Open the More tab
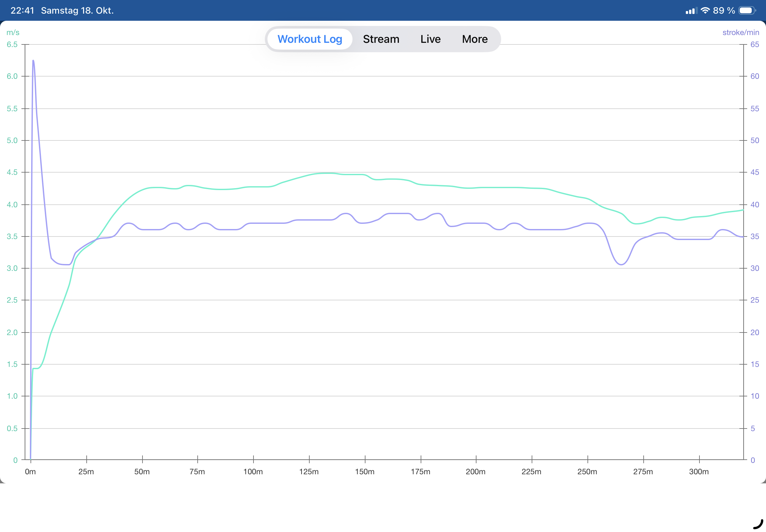Image resolution: width=766 pixels, height=532 pixels. [x=475, y=39]
